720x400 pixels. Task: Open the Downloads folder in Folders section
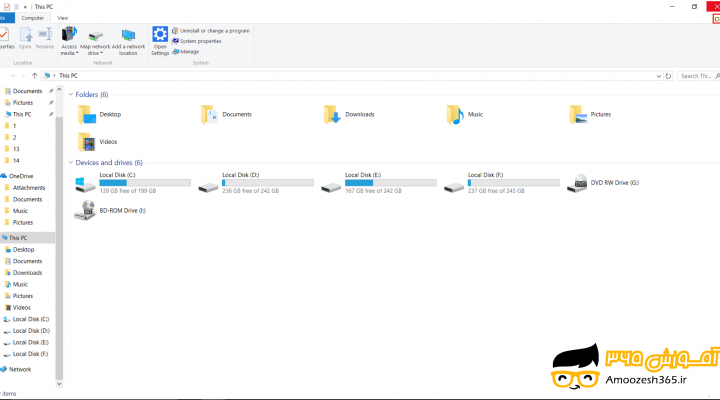click(x=332, y=114)
